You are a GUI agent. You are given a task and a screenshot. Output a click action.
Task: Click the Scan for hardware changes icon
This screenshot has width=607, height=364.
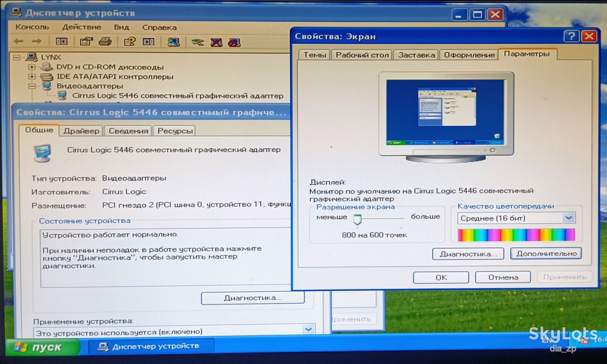click(173, 42)
